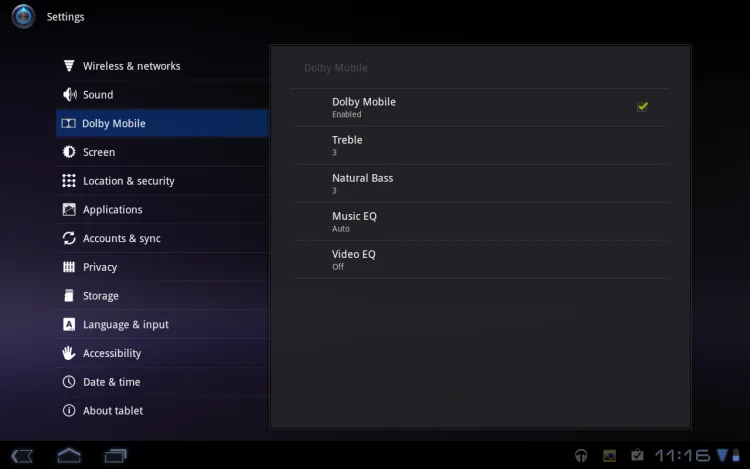
Task: Open the Natural Bass level setting
Action: click(x=480, y=183)
